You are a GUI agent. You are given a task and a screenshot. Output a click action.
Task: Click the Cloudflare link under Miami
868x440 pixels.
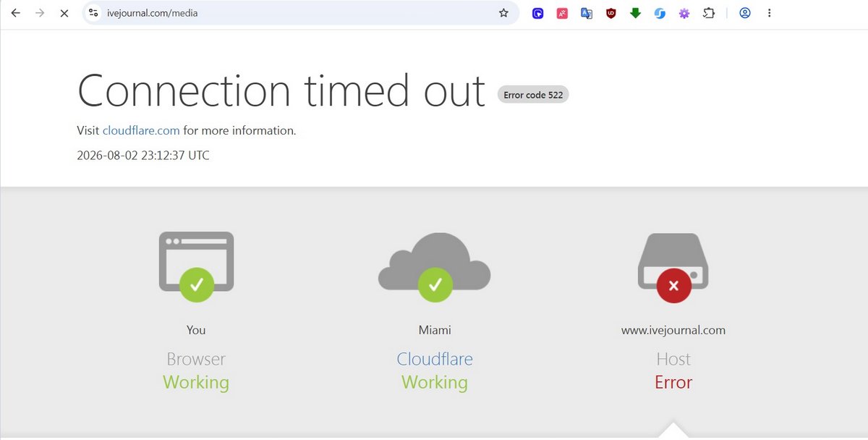point(435,359)
